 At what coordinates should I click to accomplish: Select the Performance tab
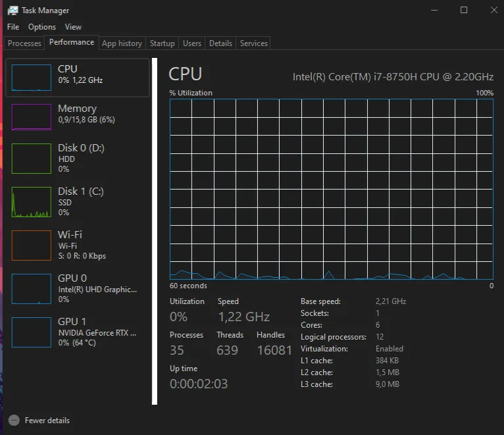(72, 42)
